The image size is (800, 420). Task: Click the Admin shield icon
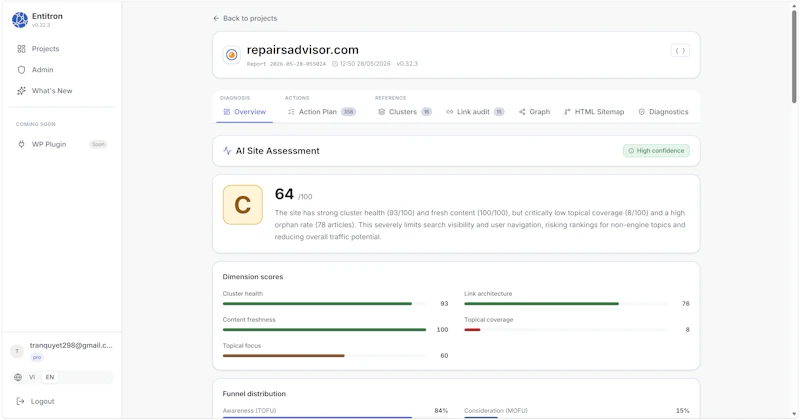[x=21, y=70]
